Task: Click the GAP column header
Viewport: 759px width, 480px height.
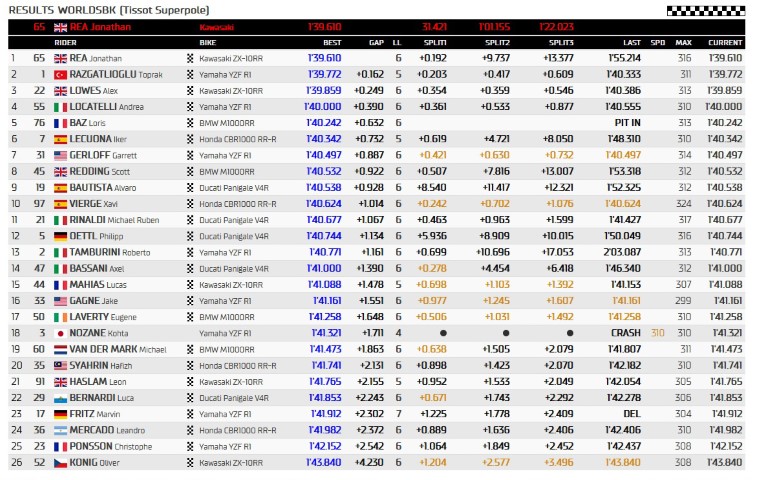Action: pyautogui.click(x=375, y=44)
